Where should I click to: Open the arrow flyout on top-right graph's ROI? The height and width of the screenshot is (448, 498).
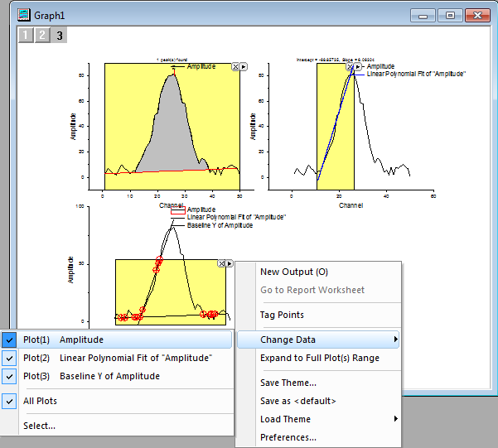[x=358, y=66]
